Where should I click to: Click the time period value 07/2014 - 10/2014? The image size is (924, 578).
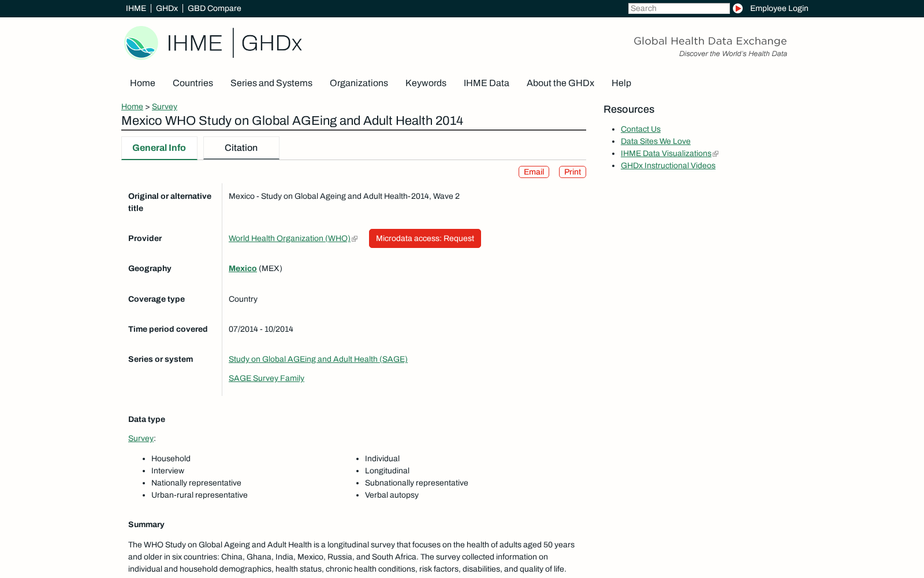tap(261, 329)
